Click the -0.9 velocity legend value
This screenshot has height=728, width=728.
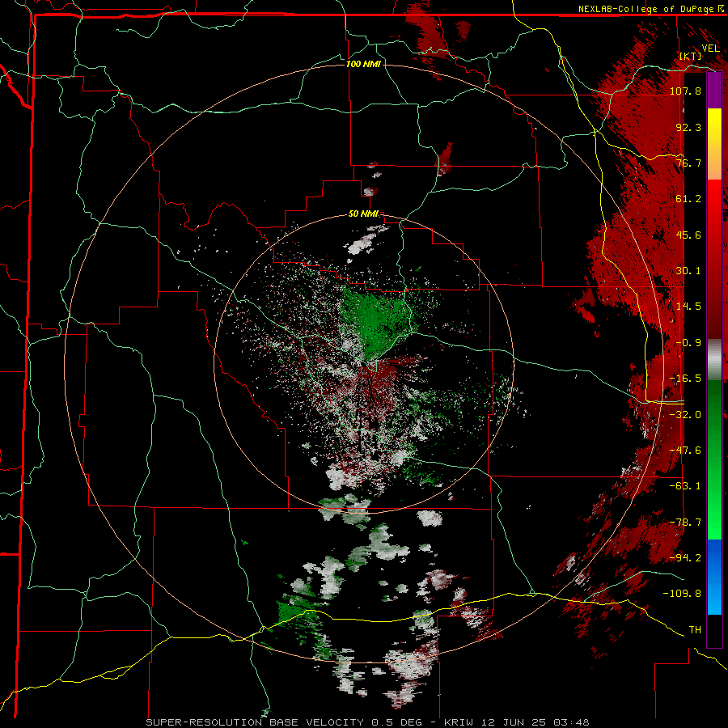point(688,343)
